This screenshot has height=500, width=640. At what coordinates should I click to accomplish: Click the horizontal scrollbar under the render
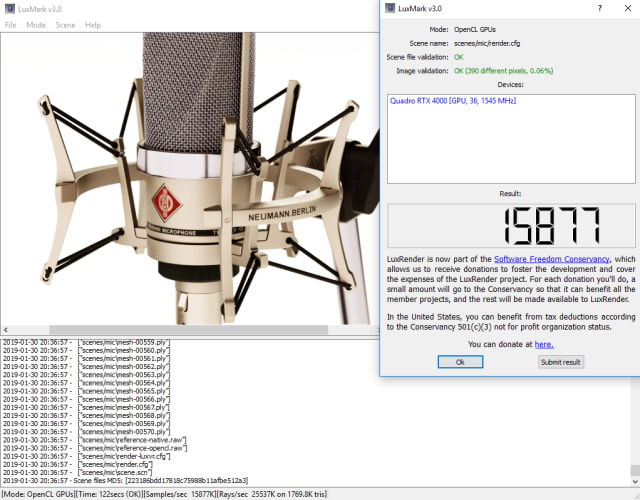(189, 330)
